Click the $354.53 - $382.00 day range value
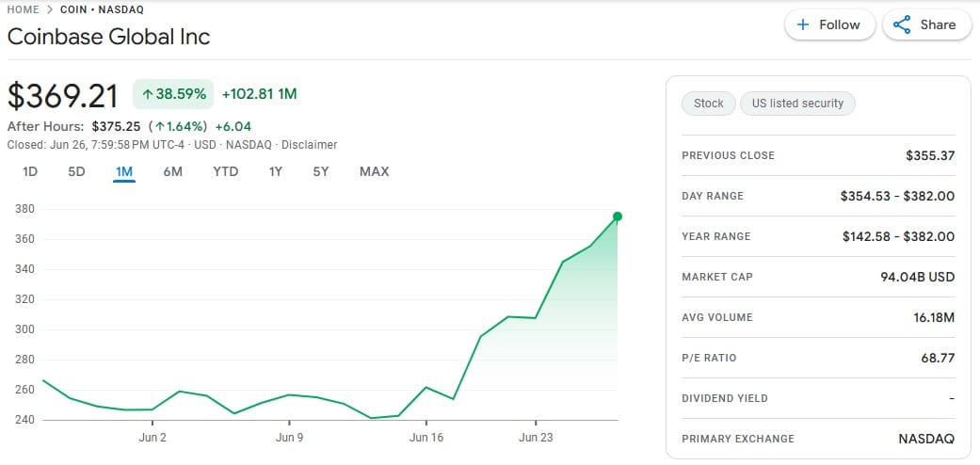The image size is (980, 465). (897, 196)
